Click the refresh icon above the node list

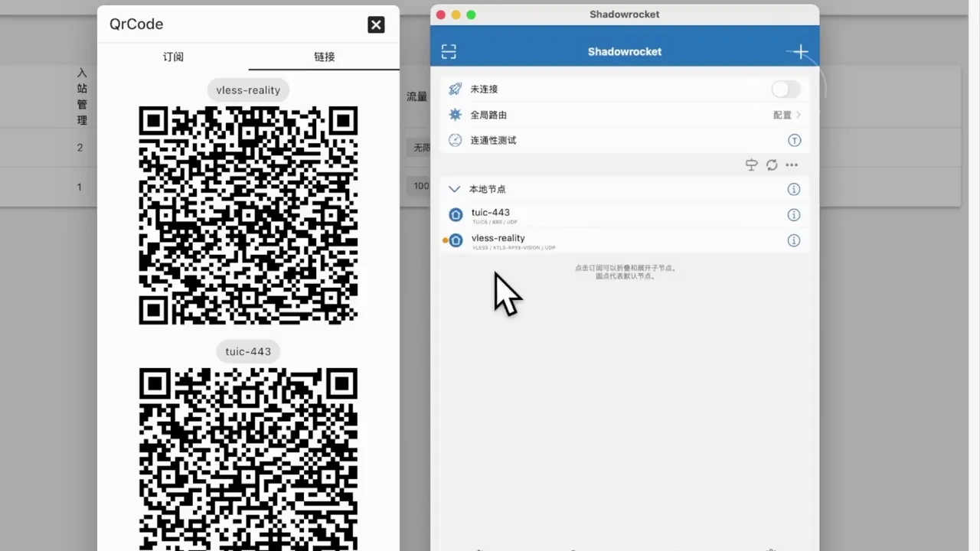coord(772,165)
